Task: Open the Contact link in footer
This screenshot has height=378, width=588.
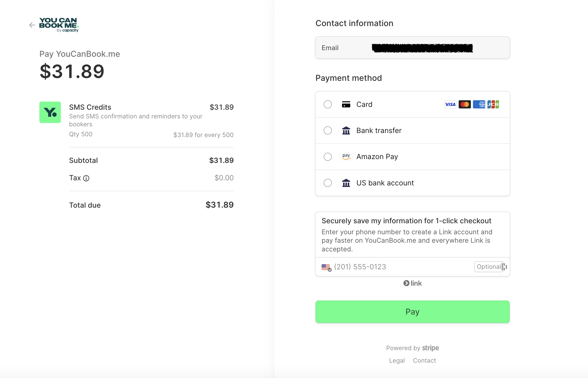Action: point(424,361)
